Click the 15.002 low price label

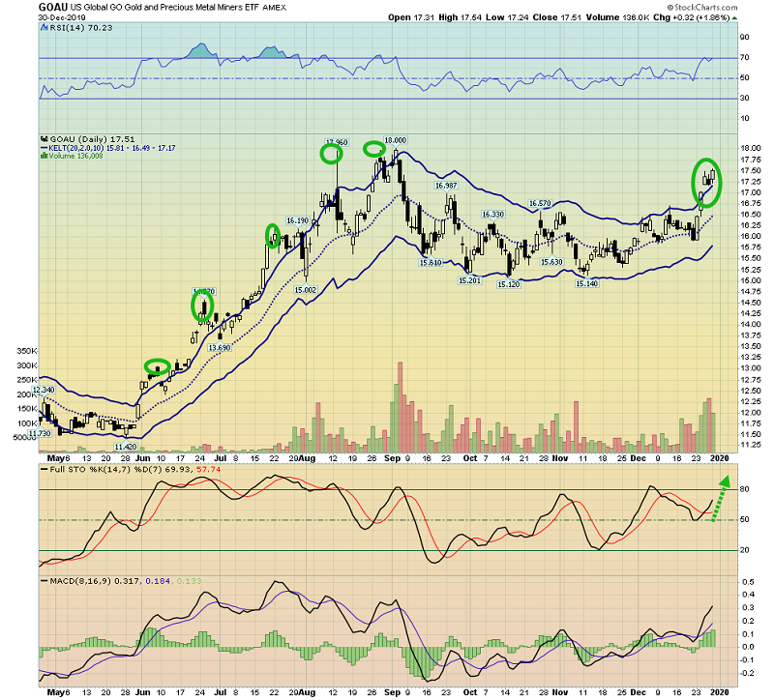point(306,290)
